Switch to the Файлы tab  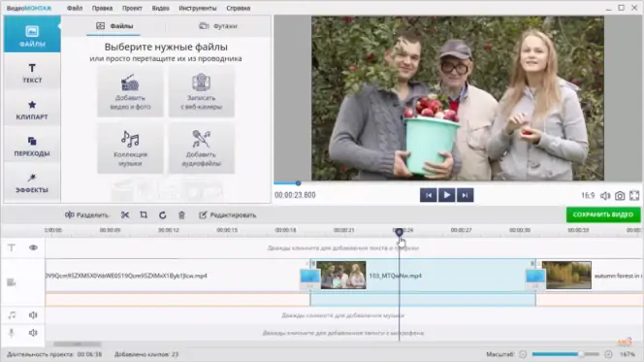tap(114, 26)
